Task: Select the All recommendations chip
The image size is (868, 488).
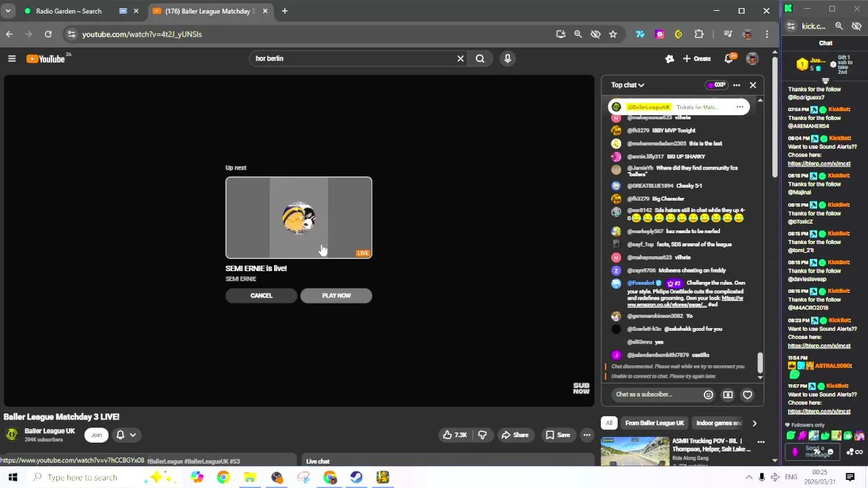Action: [x=609, y=423]
